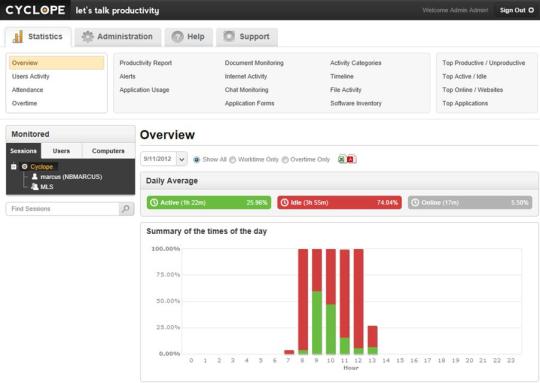
Task: Open Chat Monitoring
Action: coord(247,90)
